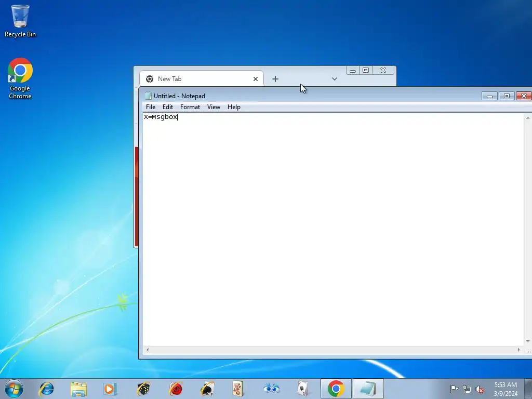Open the clock showing 5:53 AM
Screen dimensions: 532x399
coord(506,389)
